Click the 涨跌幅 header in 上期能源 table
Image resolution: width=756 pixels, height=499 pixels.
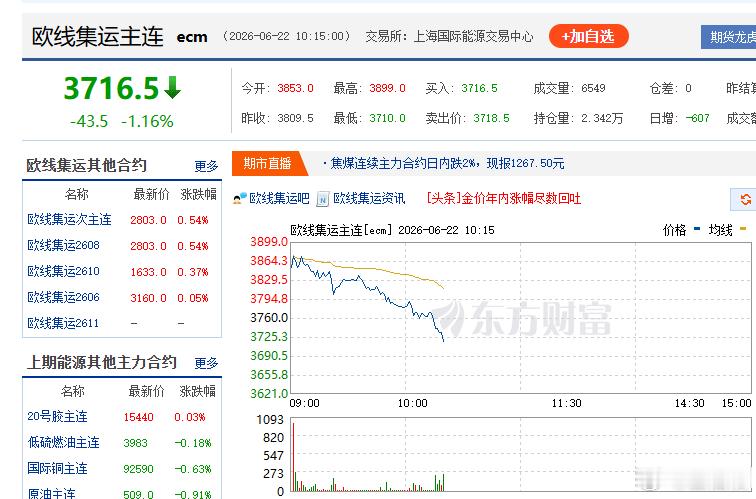pyautogui.click(x=198, y=391)
